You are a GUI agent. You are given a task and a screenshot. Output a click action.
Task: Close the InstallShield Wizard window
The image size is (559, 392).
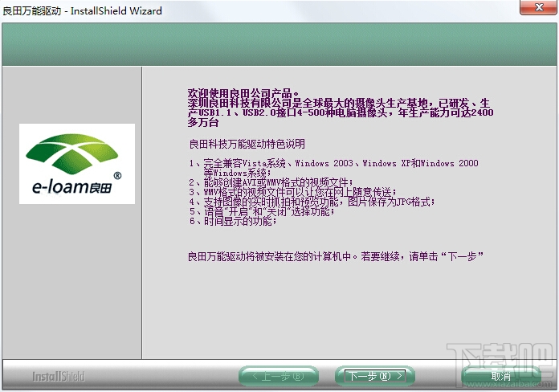pos(539,7)
